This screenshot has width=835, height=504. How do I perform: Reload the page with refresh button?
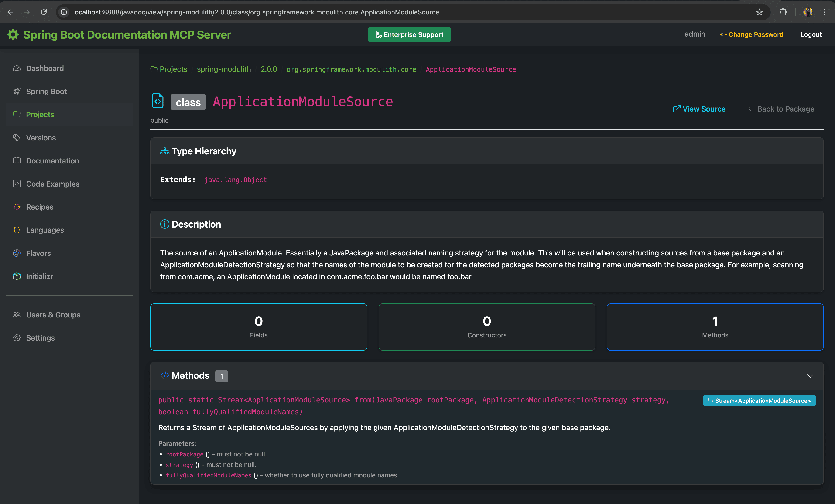click(x=44, y=12)
